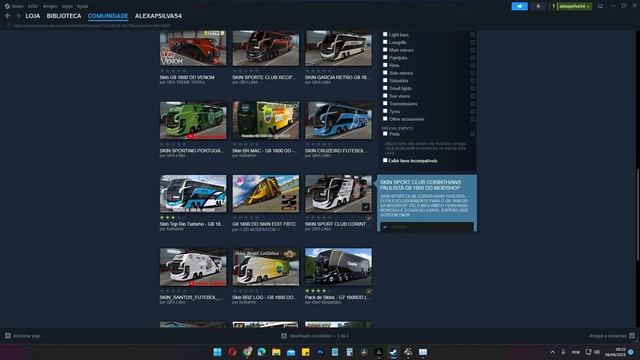Open the Windows Start menu
The image size is (640, 360).
coord(217,352)
